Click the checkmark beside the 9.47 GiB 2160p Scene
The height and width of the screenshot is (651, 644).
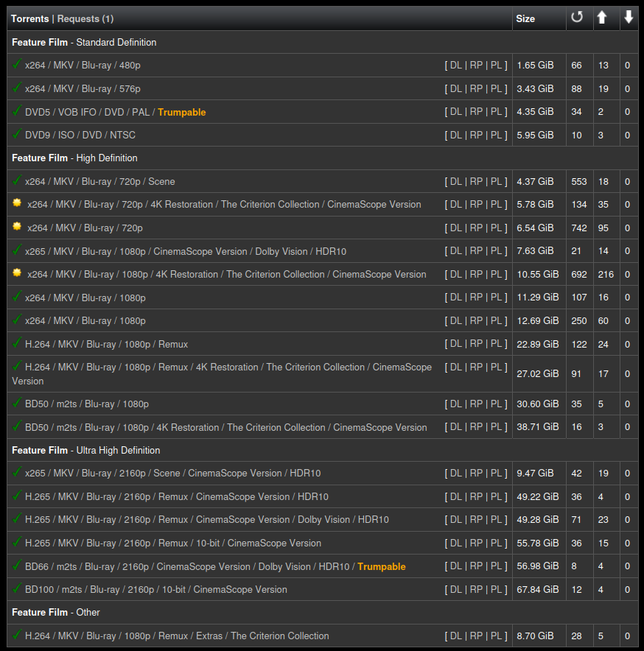coord(17,472)
